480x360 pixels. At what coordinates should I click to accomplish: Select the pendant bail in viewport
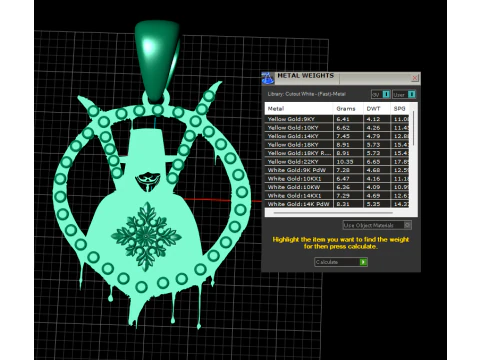[x=156, y=60]
